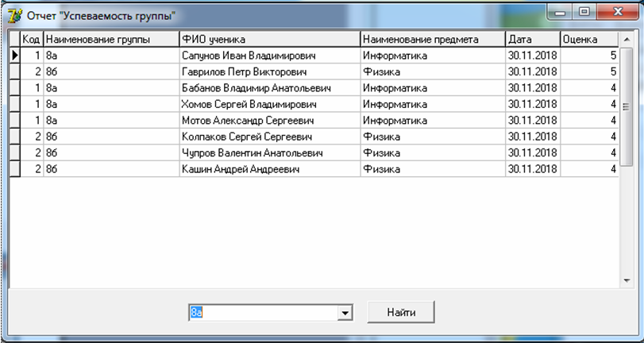Click the ФИО ученика column header
The width and height of the screenshot is (644, 343).
[270, 40]
